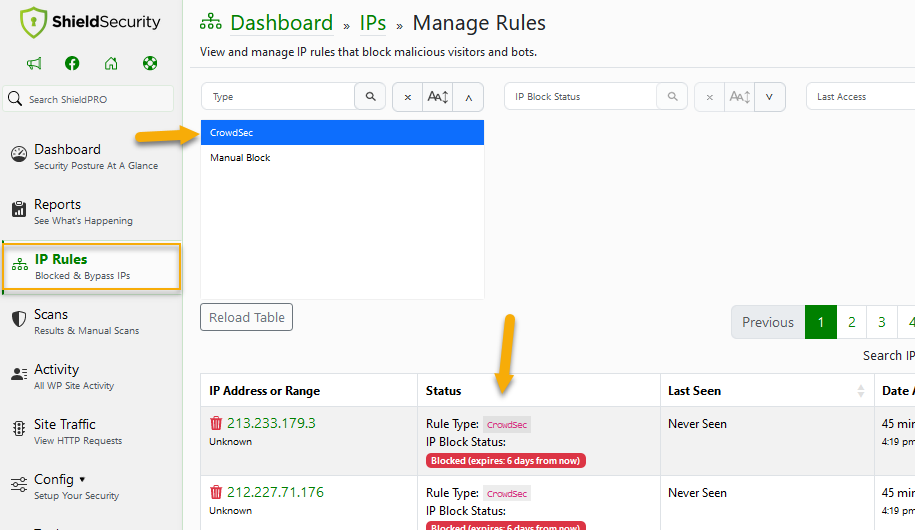The height and width of the screenshot is (530, 915).
Task: Go to page 3 of the table
Action: [882, 322]
